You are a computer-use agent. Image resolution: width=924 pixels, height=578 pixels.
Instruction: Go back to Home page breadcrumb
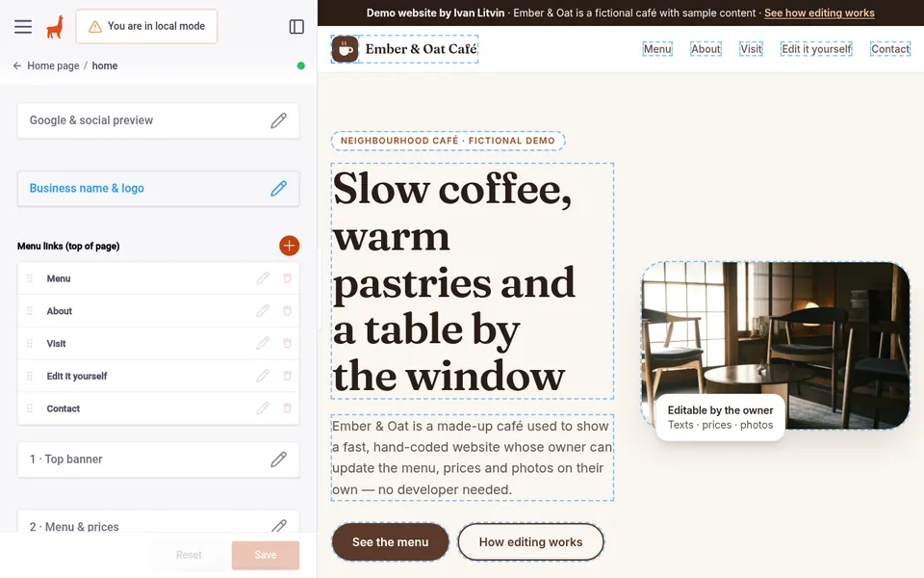tap(53, 66)
